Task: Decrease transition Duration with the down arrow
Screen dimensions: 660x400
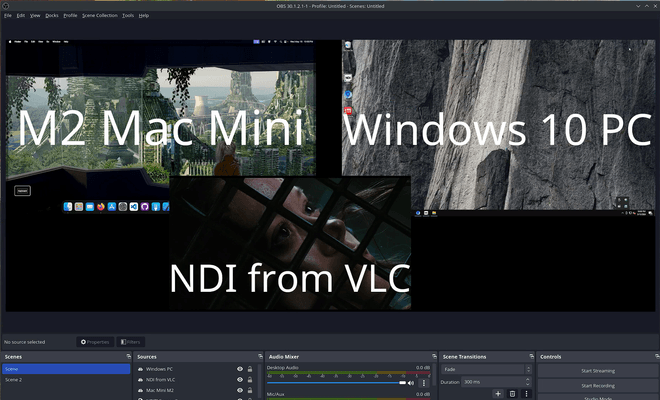Action: (527, 384)
